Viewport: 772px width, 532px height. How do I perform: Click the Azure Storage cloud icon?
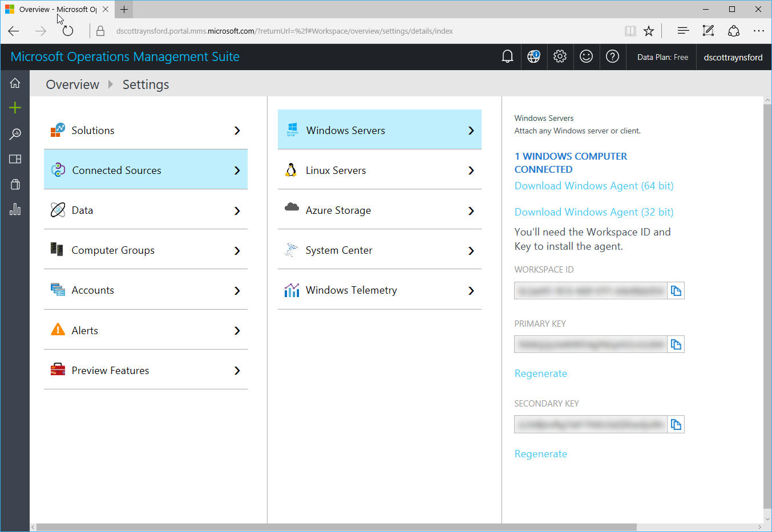[292, 207]
